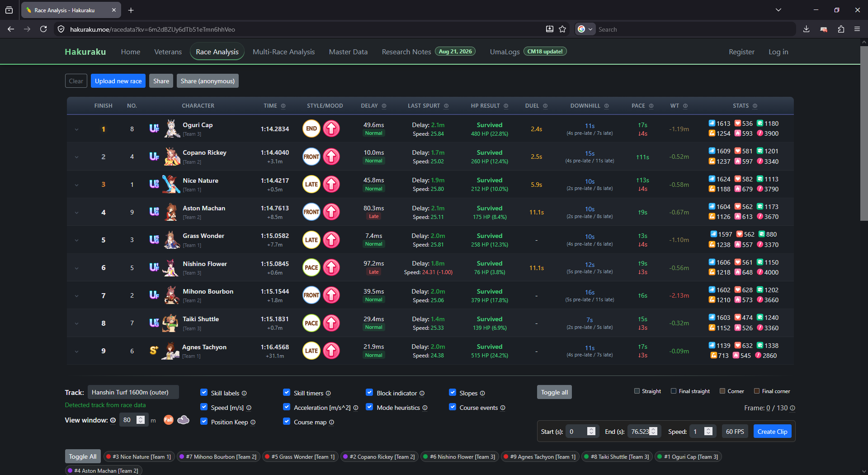Toggle the Block indicator checkbox
Screen dimensions: 868x475
tap(369, 393)
